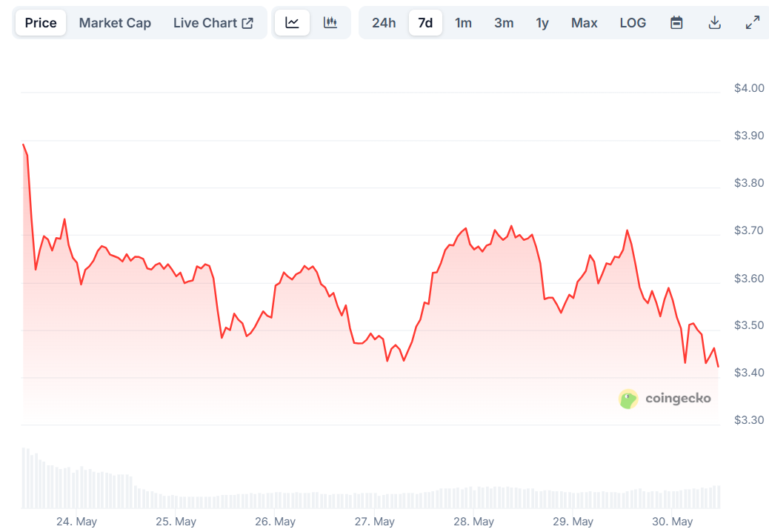
Task: Click the 29. May date label
Action: [573, 522]
